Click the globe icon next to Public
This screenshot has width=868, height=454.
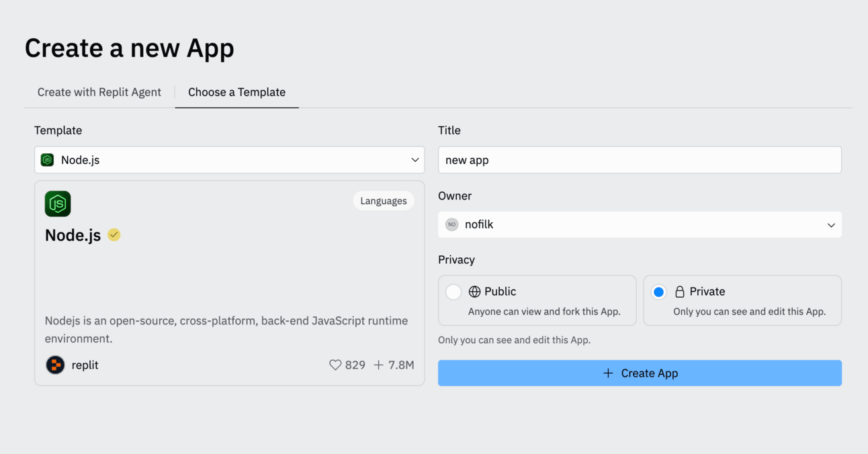pyautogui.click(x=475, y=291)
